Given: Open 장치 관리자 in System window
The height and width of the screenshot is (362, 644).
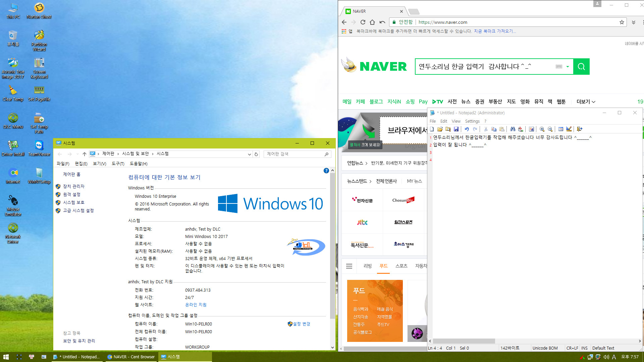Looking at the screenshot, I should [x=74, y=186].
